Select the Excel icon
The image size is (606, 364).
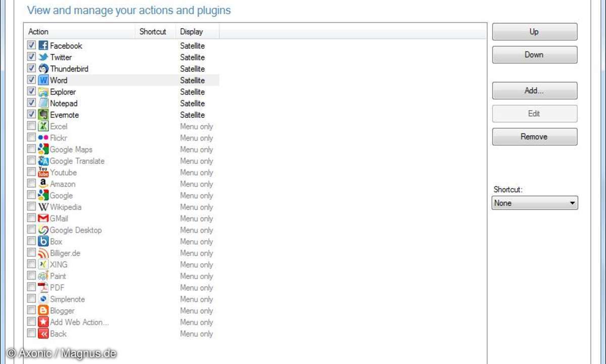[x=43, y=126]
